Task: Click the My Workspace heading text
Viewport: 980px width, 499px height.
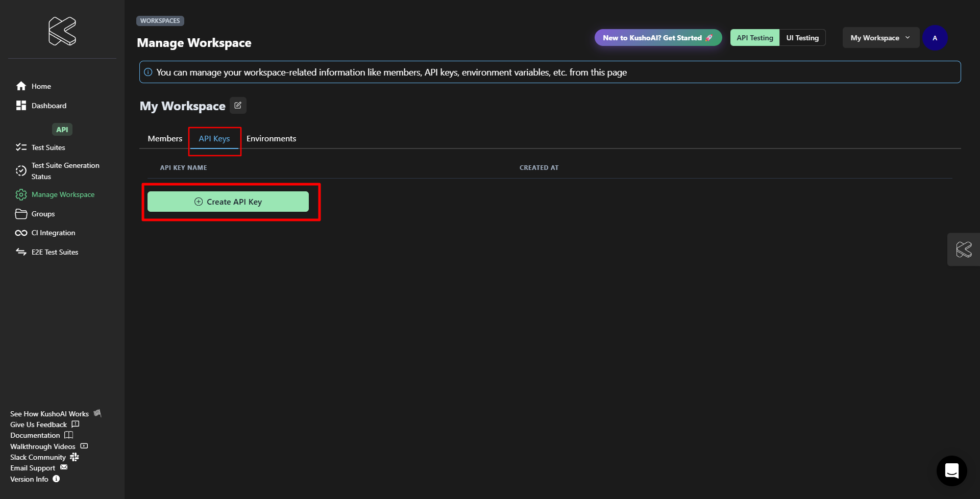Action: coord(183,106)
